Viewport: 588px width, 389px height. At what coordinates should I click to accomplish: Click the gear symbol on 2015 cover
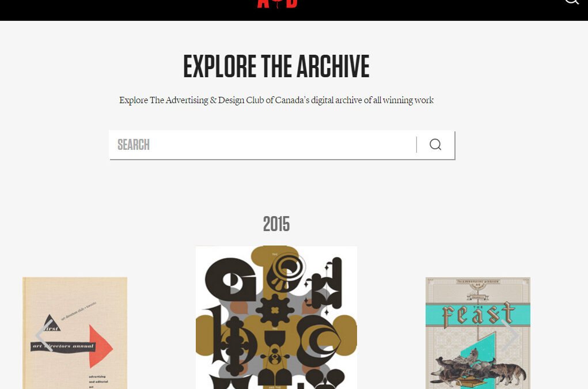tap(275, 310)
